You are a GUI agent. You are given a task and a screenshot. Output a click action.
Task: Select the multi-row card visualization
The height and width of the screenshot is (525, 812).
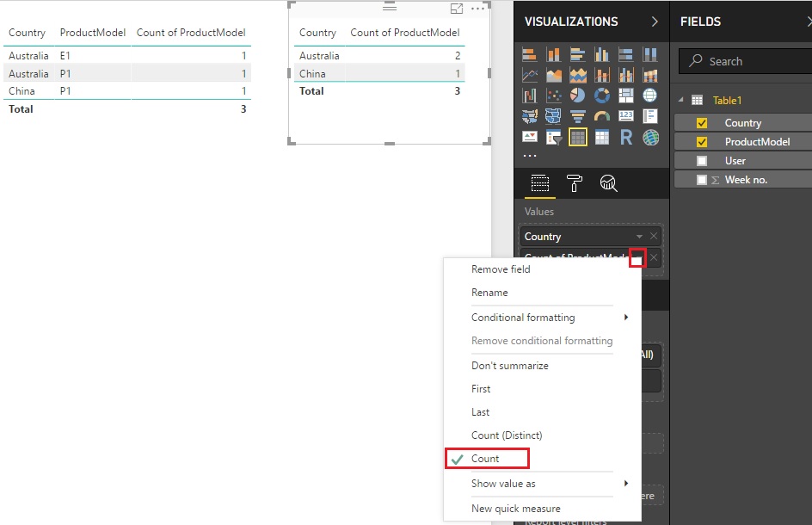[x=650, y=116]
